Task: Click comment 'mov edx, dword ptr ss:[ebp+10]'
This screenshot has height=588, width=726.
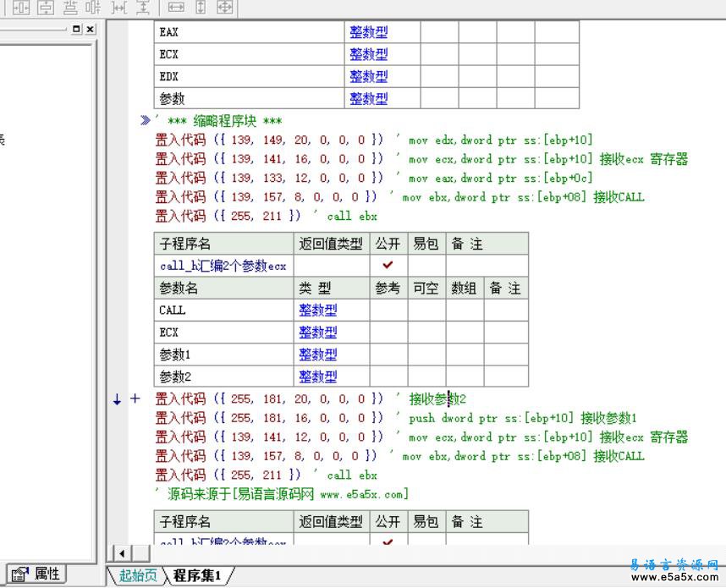Action: coord(501,140)
